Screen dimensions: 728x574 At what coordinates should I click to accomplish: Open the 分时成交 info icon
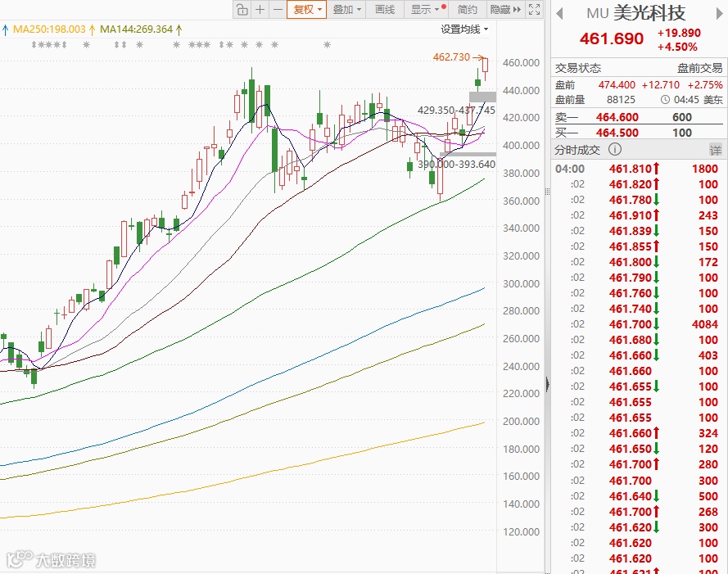pos(615,150)
